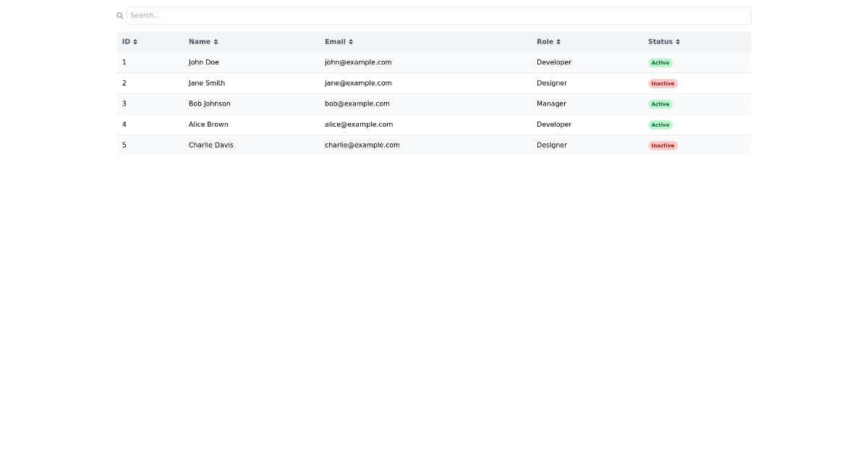Image resolution: width=868 pixels, height=456 pixels.
Task: Select the Active badge for John Doe
Action: (660, 63)
